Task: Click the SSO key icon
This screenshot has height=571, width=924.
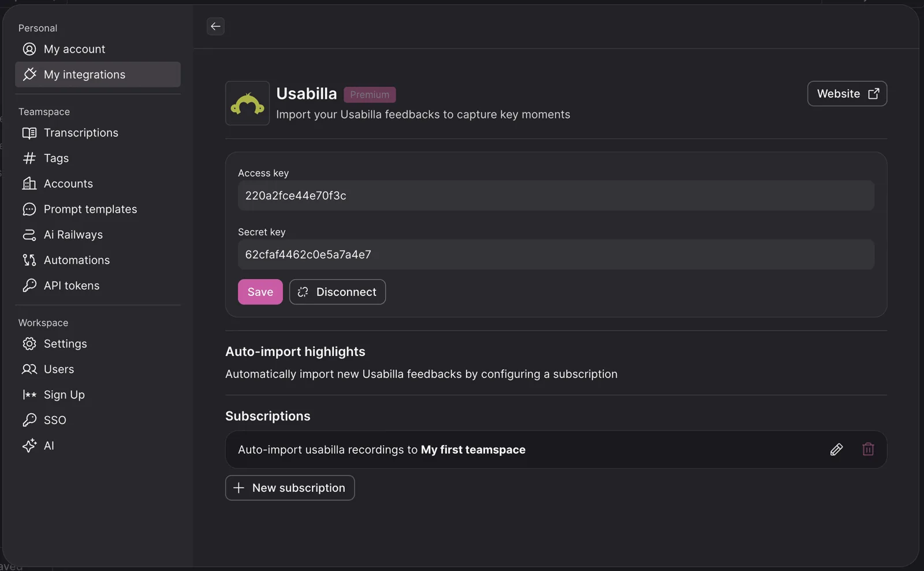Action: click(x=29, y=420)
